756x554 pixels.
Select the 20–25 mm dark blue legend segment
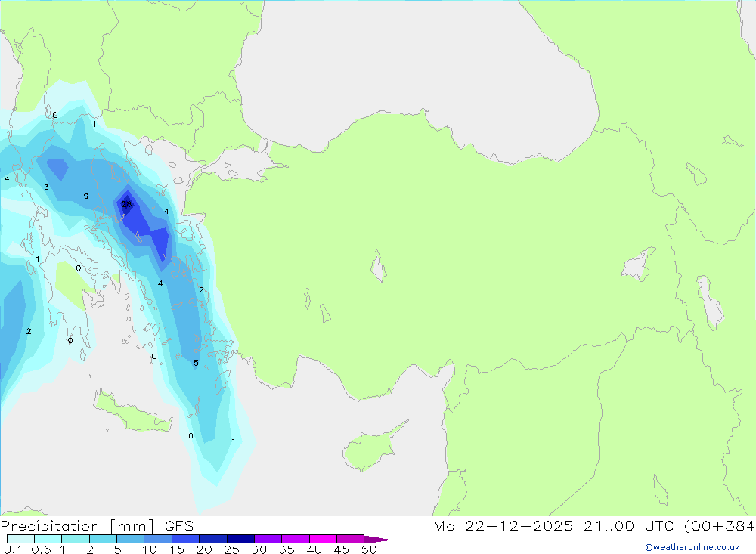[x=213, y=539]
